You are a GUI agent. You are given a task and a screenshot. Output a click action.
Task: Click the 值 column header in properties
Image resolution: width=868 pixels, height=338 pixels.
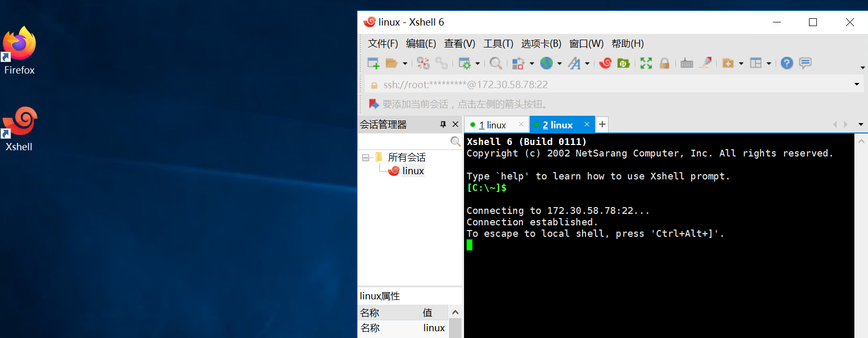point(434,312)
